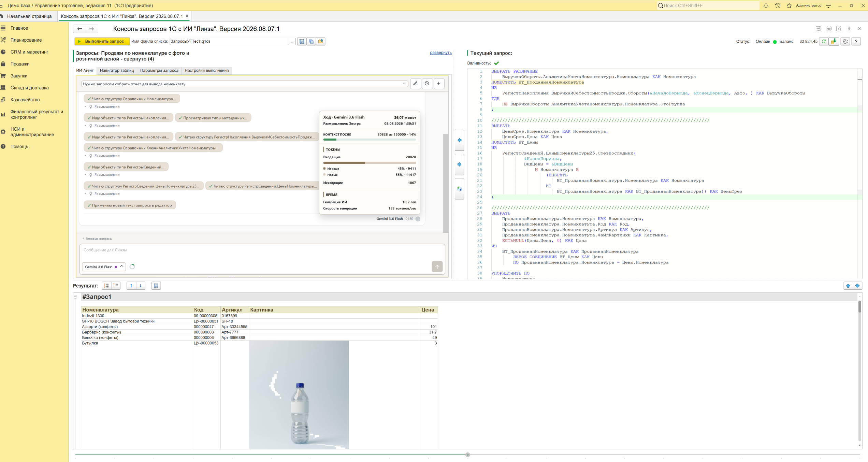Click the Читаю структуру Справочник.Номенклатура step chip

coord(132,99)
